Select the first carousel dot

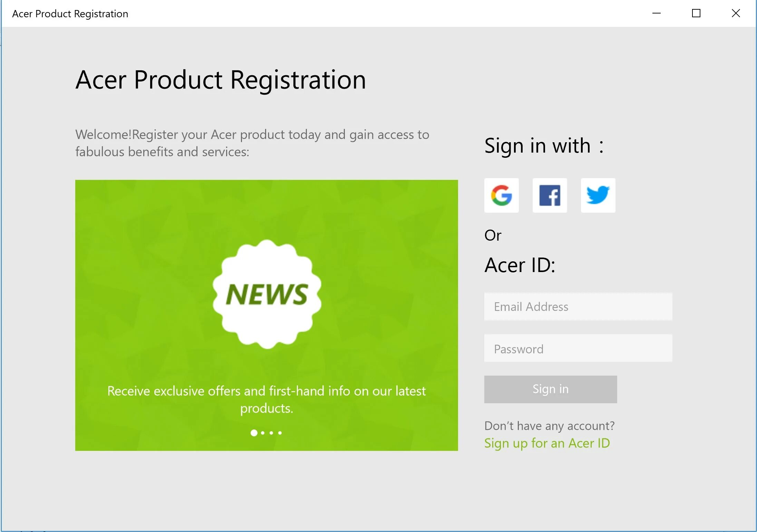point(254,433)
